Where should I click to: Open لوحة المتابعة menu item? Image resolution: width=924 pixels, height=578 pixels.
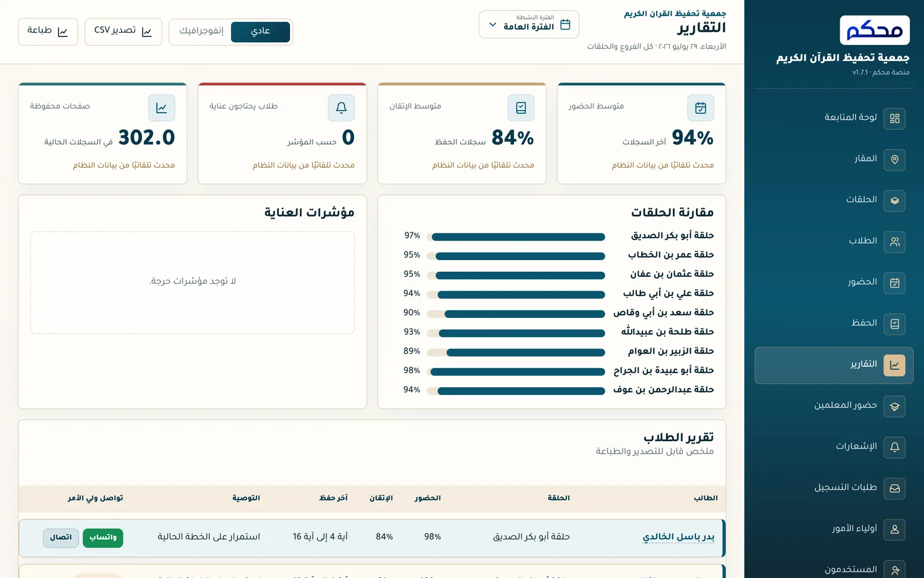pos(834,118)
